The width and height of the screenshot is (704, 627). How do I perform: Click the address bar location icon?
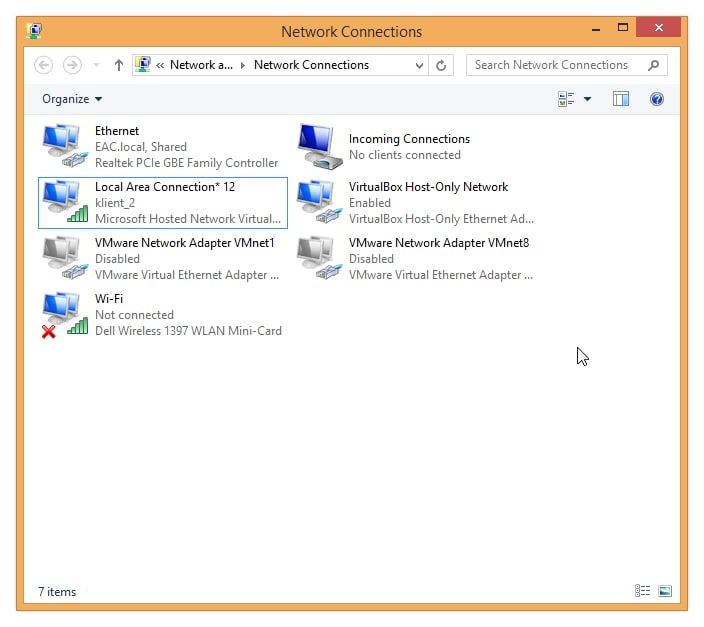[x=143, y=65]
